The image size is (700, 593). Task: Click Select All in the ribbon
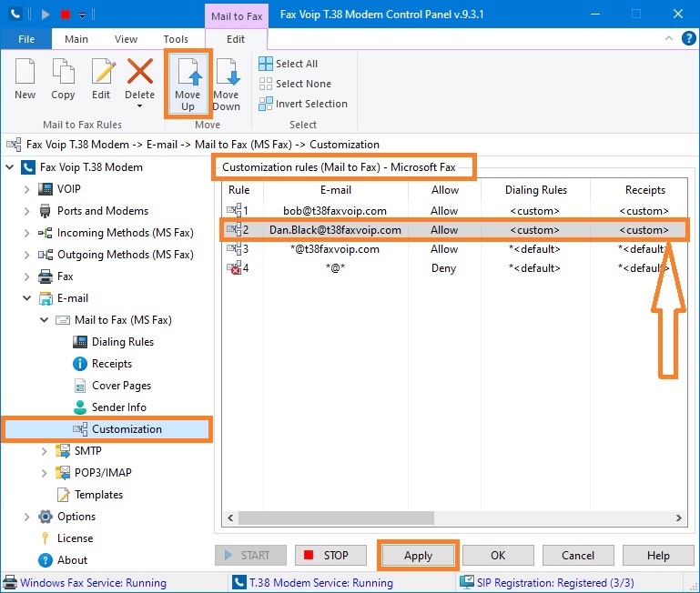coord(289,64)
